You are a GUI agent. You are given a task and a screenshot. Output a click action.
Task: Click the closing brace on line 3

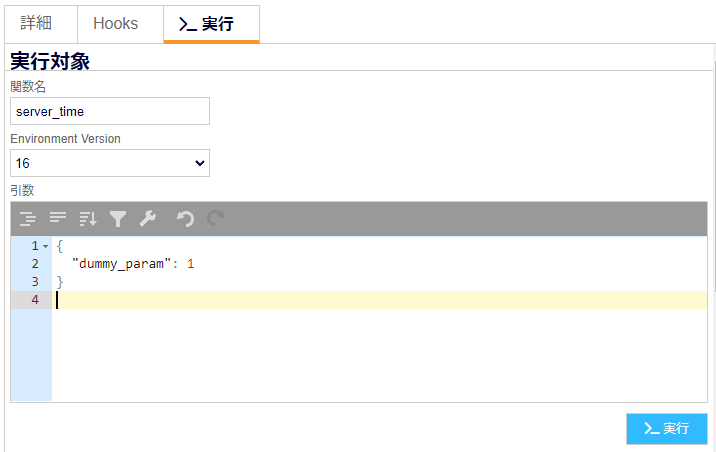(x=59, y=282)
